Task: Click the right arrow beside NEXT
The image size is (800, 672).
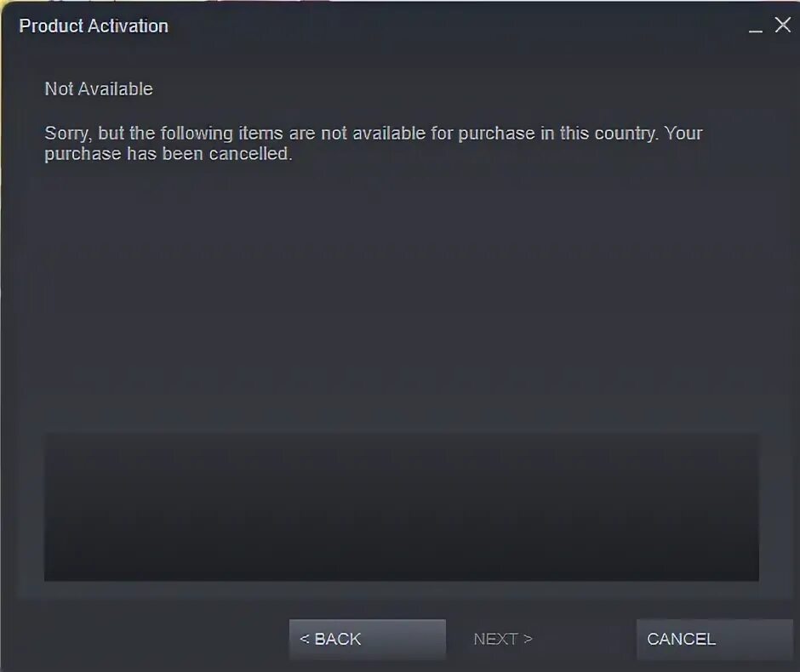Action: click(x=528, y=639)
